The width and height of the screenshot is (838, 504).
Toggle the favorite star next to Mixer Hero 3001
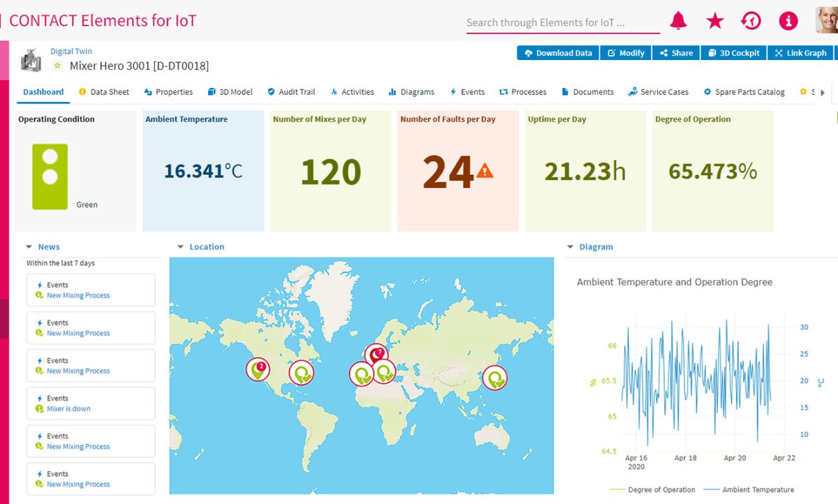point(57,64)
